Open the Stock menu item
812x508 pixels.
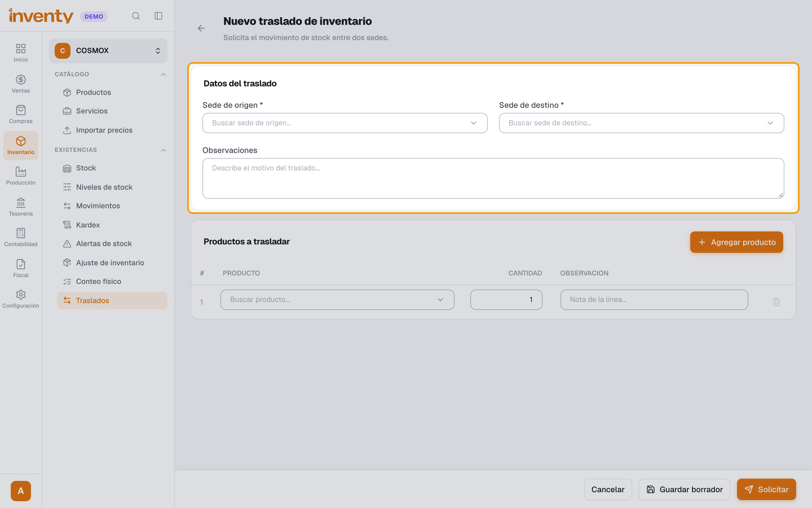[x=112, y=168]
